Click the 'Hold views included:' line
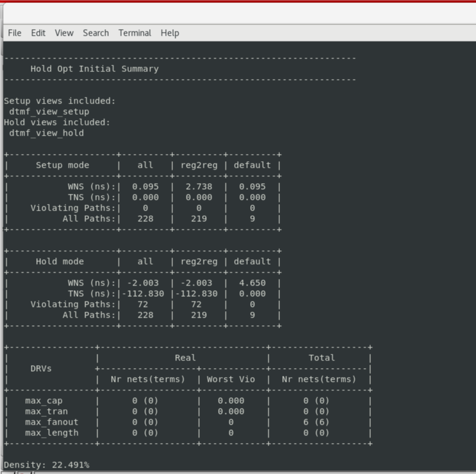Image resolution: width=476 pixels, height=474 pixels. pos(57,123)
